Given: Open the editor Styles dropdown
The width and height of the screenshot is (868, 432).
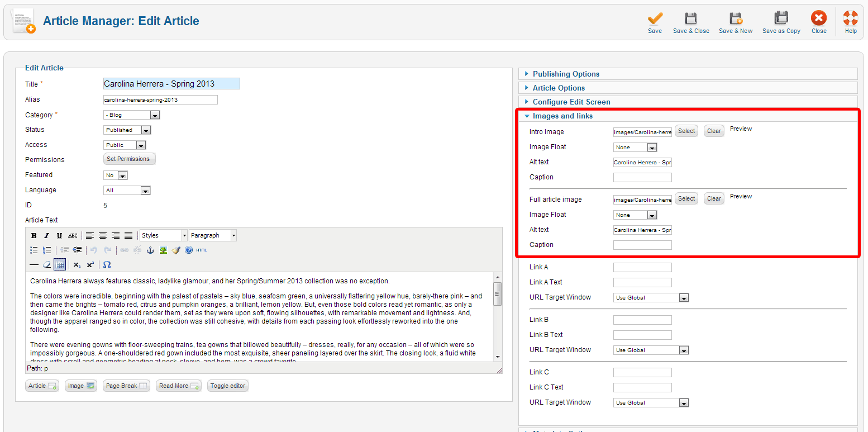Looking at the screenshot, I should [x=164, y=236].
